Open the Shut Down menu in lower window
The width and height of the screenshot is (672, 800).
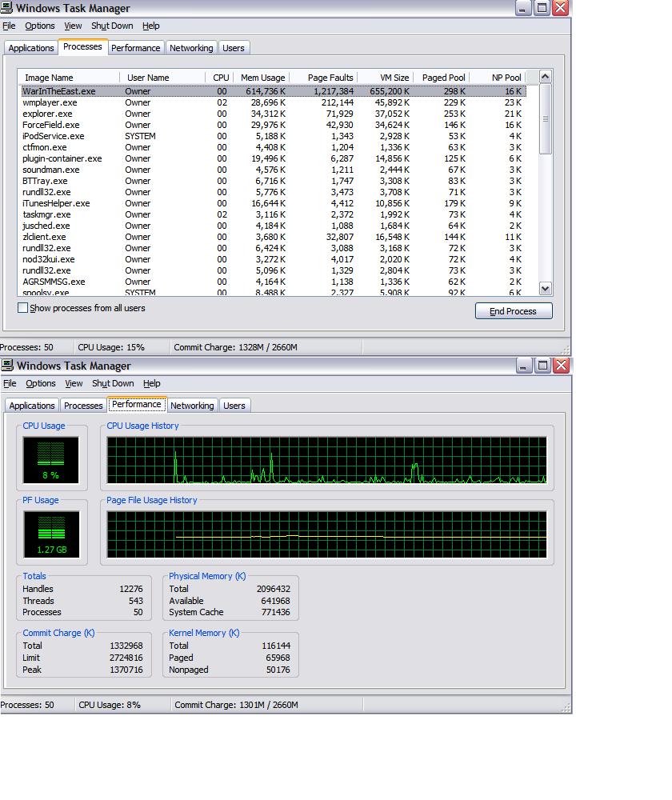click(x=113, y=383)
